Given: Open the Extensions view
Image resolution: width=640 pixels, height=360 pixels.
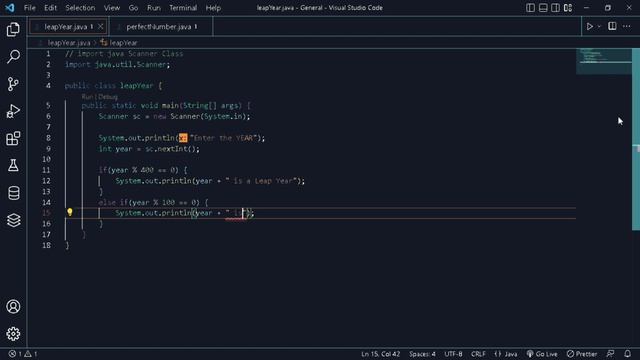Looking at the screenshot, I should (13, 138).
